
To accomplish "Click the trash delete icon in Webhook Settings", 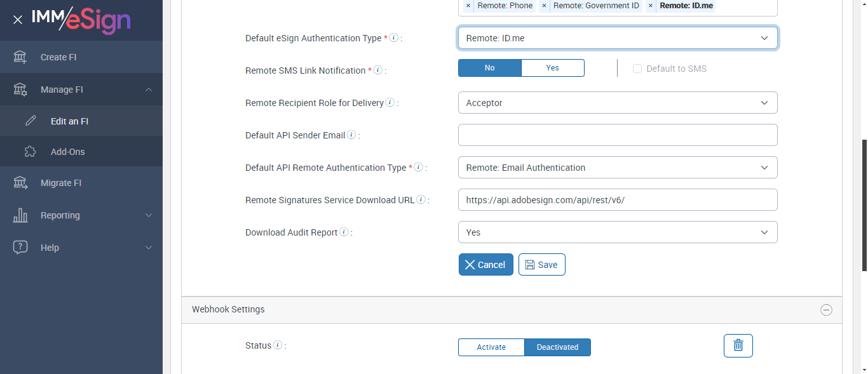I will [738, 345].
